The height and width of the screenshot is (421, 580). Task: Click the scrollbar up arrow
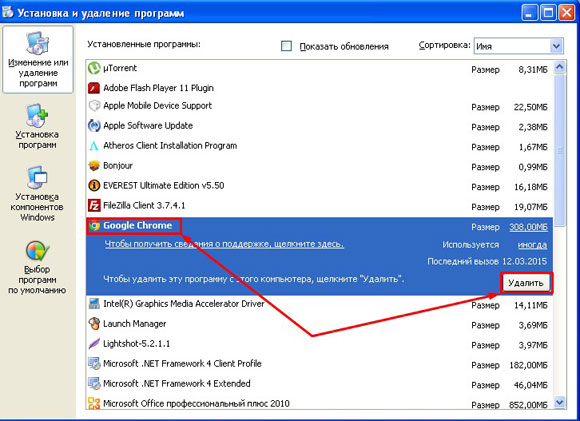point(560,67)
